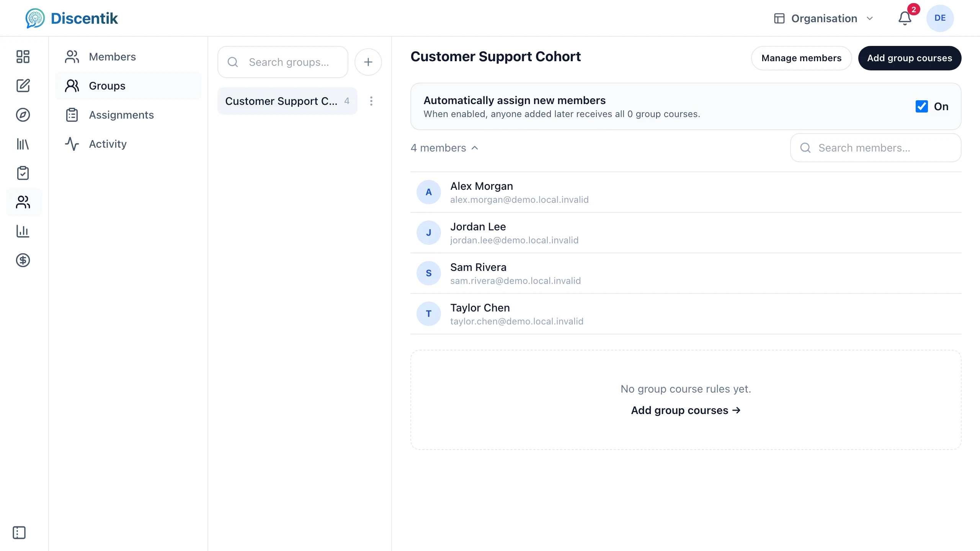This screenshot has width=980, height=551.
Task: Collapse the 4 members list
Action: (444, 148)
